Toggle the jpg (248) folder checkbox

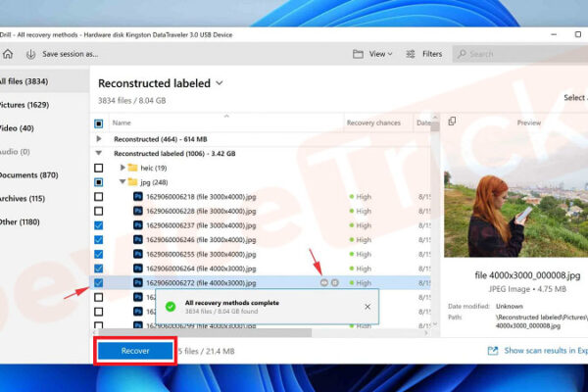coord(99,182)
